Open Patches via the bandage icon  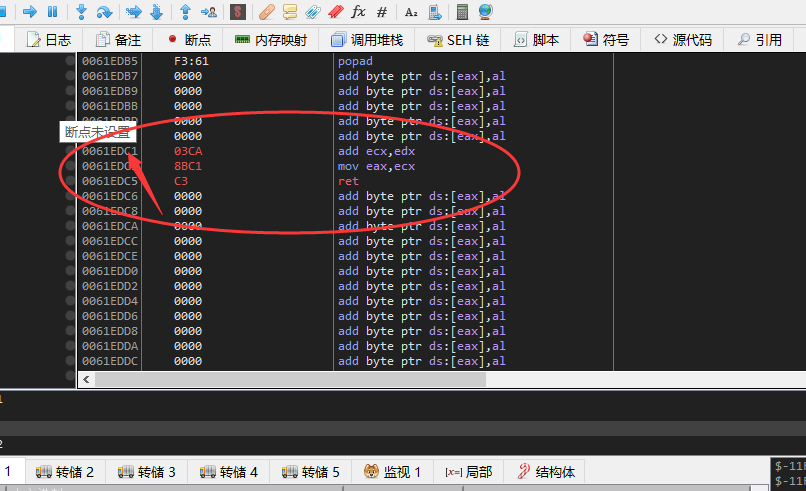click(266, 11)
